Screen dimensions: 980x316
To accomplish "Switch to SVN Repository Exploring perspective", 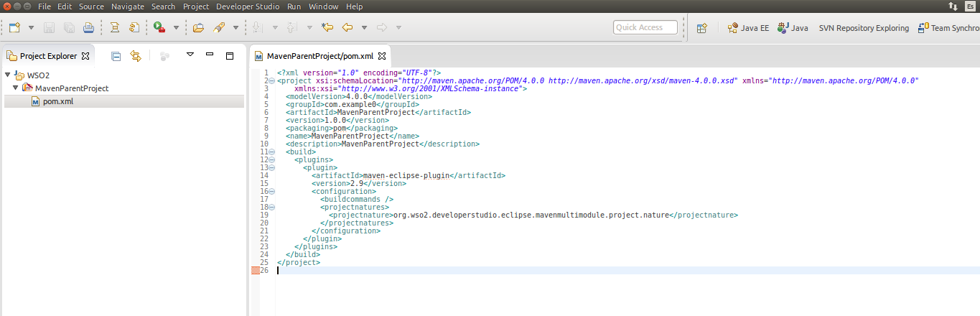I will pos(863,28).
